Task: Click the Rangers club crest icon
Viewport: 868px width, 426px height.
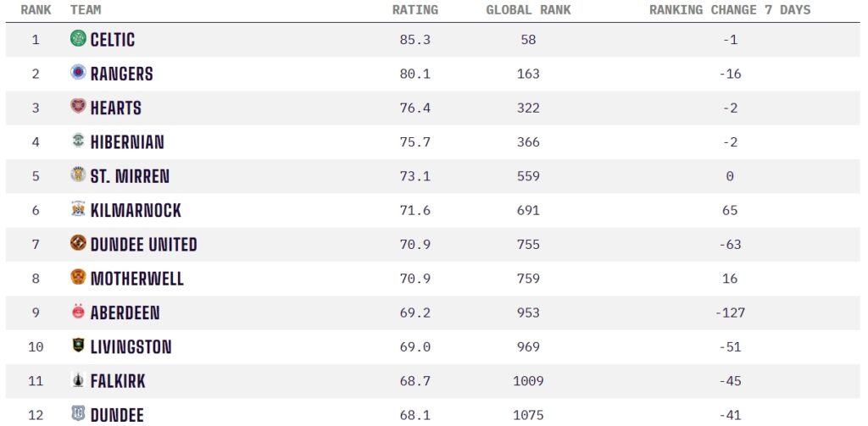Action: tap(78, 73)
